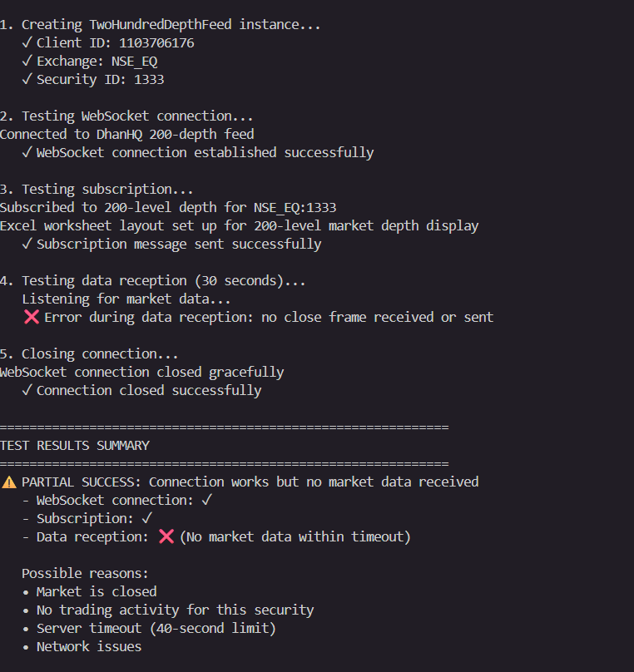Click the checkmark before "Client ID: 1103706176"
Viewport: 634px width, 672px height.
[27, 42]
